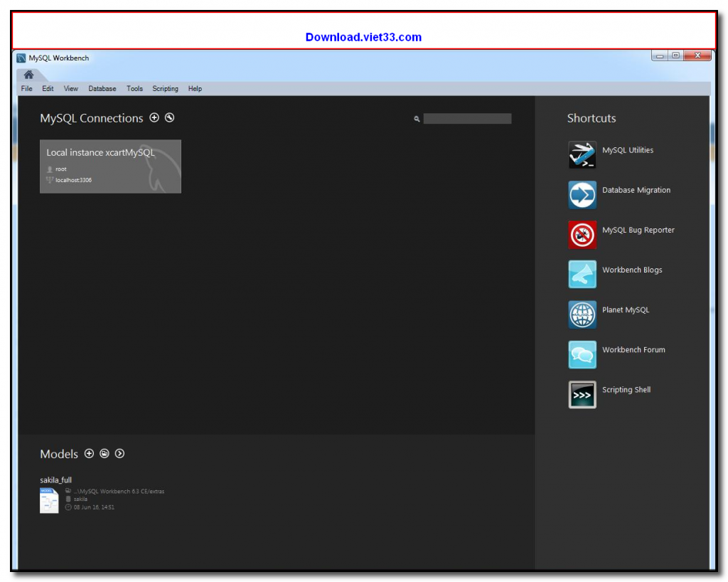Create a new model using the plus icon
Screen dimensions: 728x582
(89, 453)
